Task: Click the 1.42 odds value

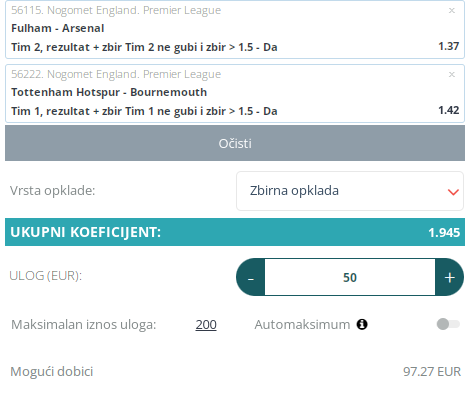Action: point(449,110)
